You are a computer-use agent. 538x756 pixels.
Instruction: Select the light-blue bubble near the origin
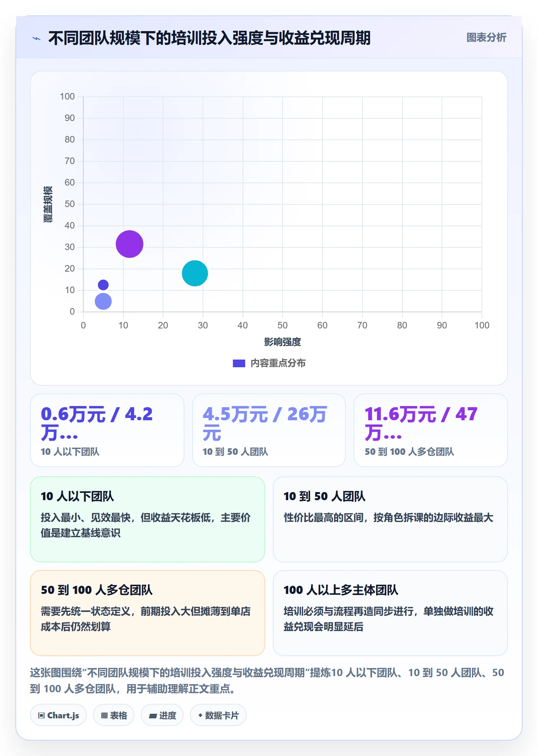tap(103, 301)
